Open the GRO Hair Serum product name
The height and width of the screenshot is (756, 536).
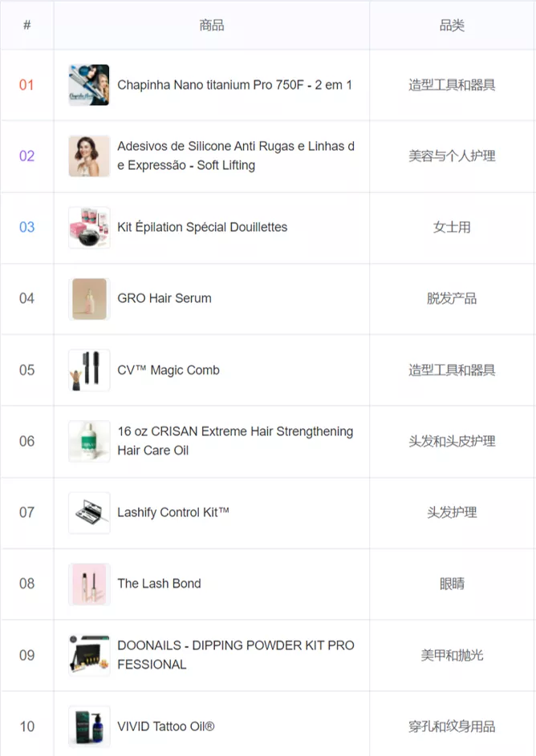164,298
